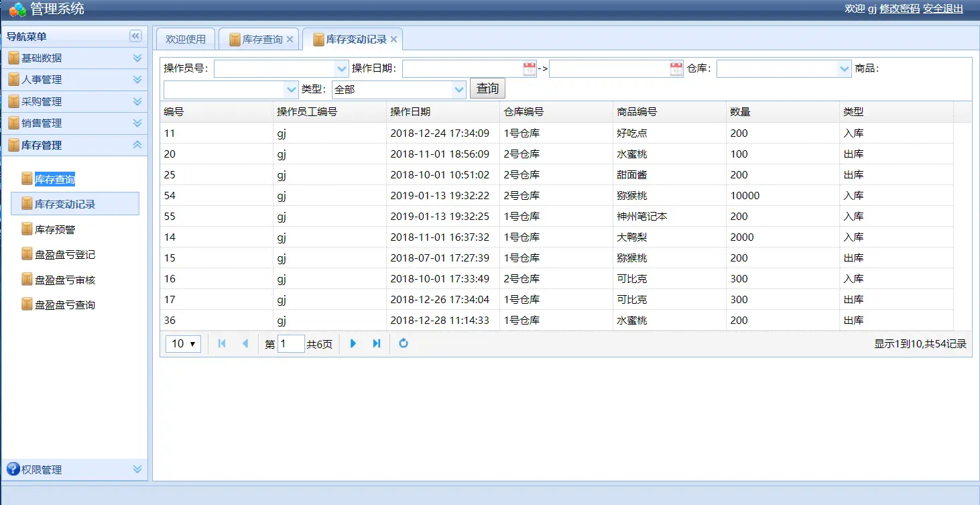Viewport: 980px width, 505px height.
Task: Go to previous page of records
Action: pos(245,343)
